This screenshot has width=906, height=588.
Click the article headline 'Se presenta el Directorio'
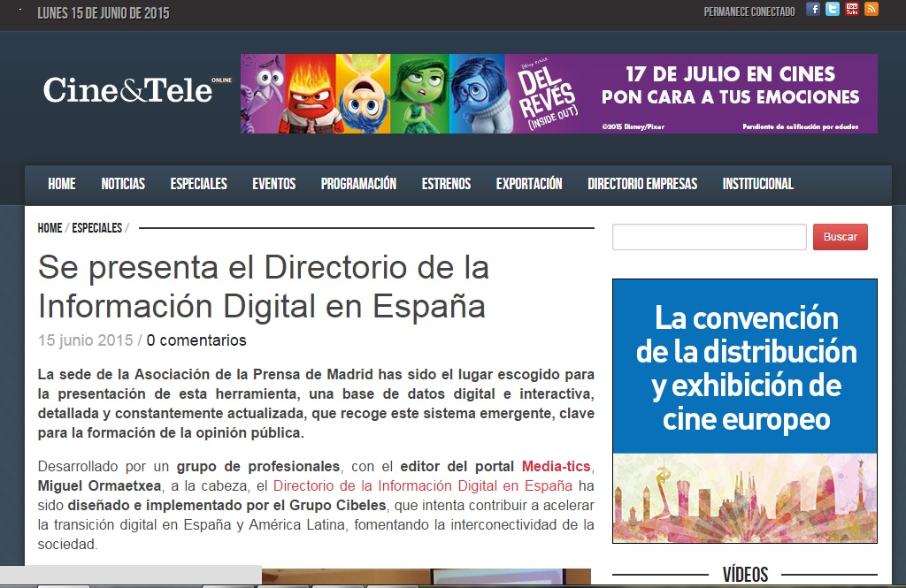pyautogui.click(x=264, y=286)
